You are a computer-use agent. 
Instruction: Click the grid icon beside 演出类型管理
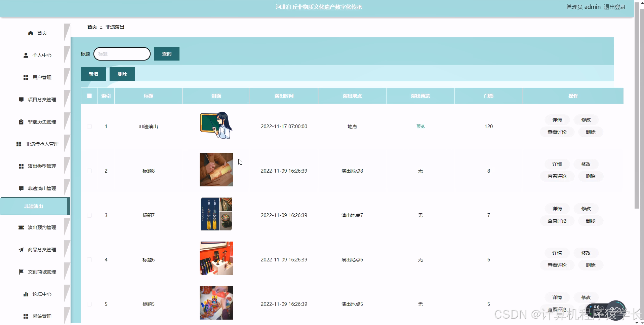coord(21,166)
